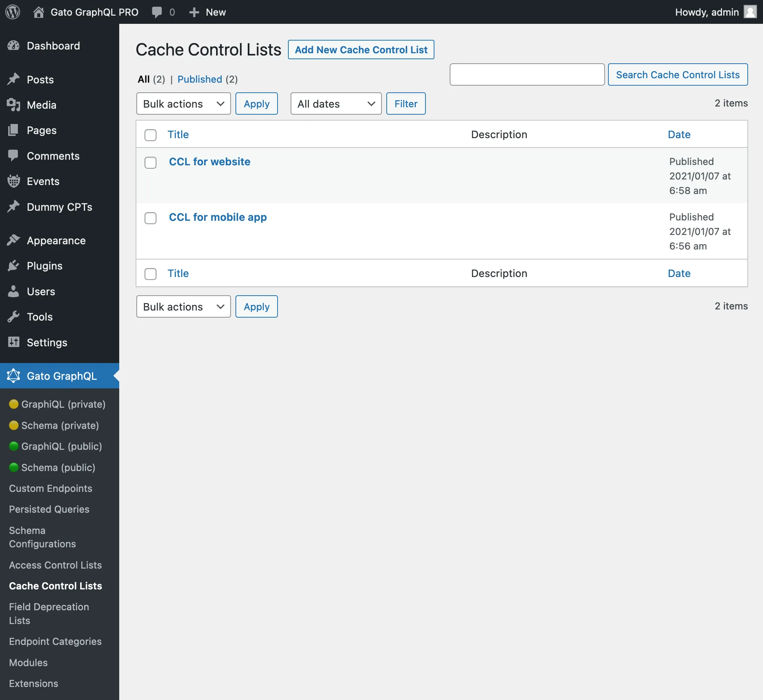Open the CCL for mobile app link
Image resolution: width=763 pixels, height=700 pixels.
tap(218, 217)
